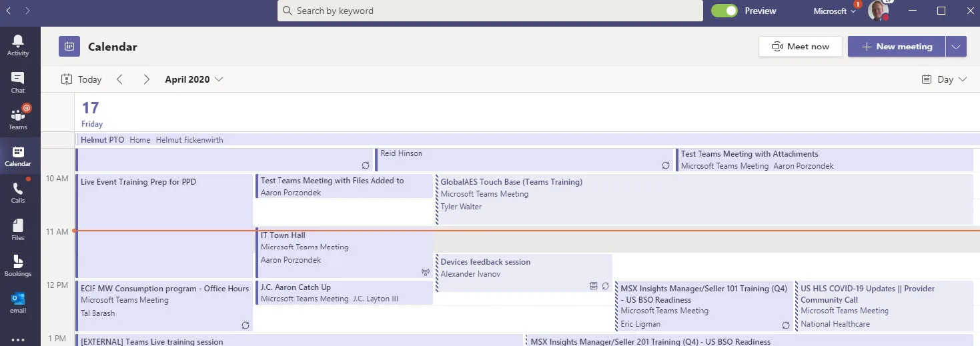Open ECIF MW Consumption program event
Screen dimensions: 980x346
tap(164, 306)
